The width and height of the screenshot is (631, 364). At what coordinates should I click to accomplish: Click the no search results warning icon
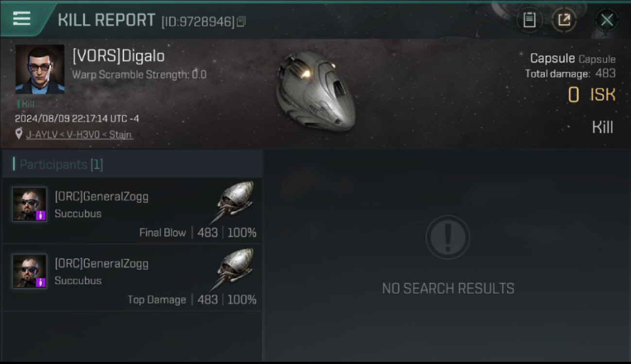(x=448, y=237)
